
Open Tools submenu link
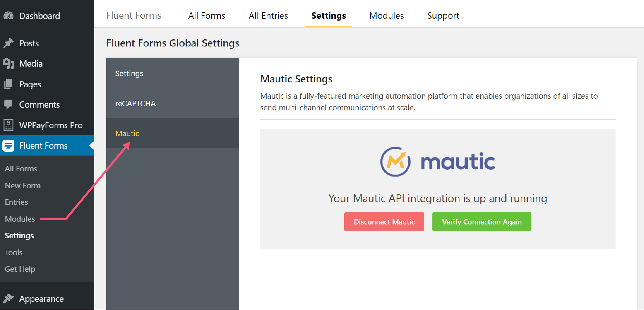click(13, 252)
